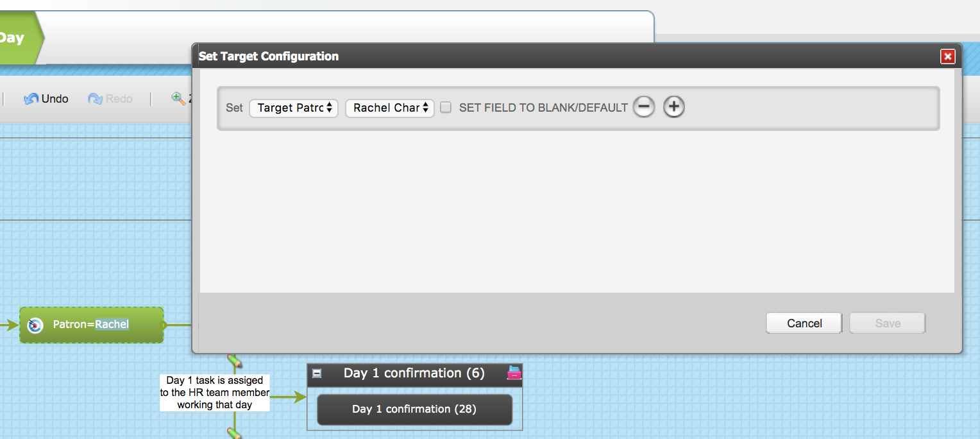Open the Target Patron field dropdown
The height and width of the screenshot is (439, 980).
pyautogui.click(x=294, y=108)
